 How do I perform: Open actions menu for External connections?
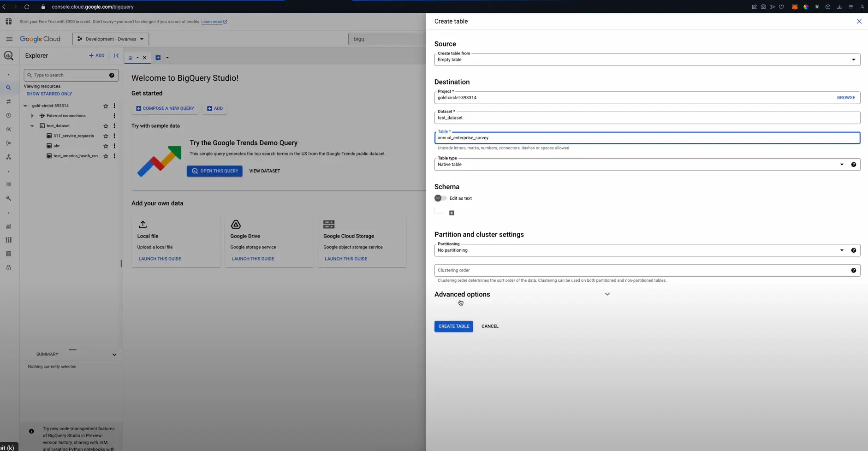pyautogui.click(x=114, y=116)
